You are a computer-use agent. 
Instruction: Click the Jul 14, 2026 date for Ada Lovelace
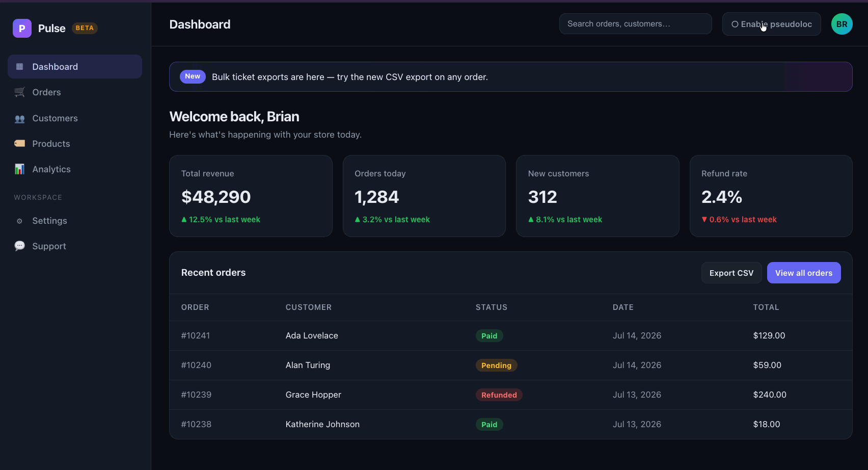637,335
